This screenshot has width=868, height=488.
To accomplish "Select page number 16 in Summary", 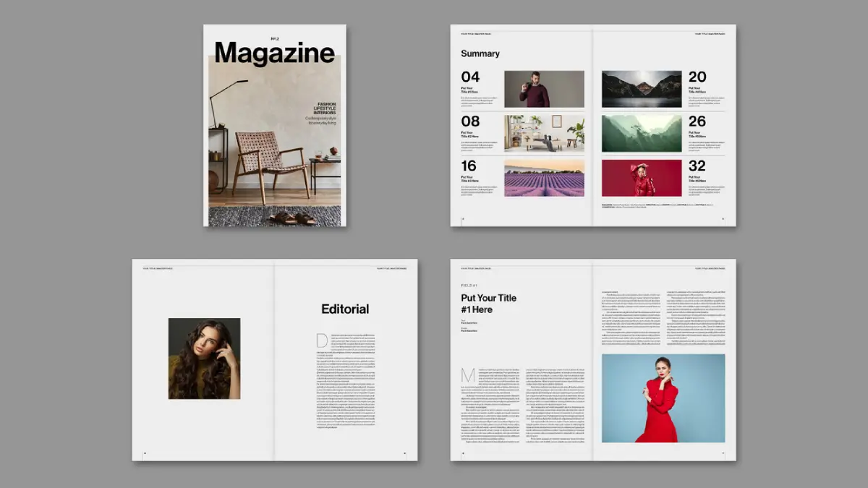I will [x=469, y=166].
